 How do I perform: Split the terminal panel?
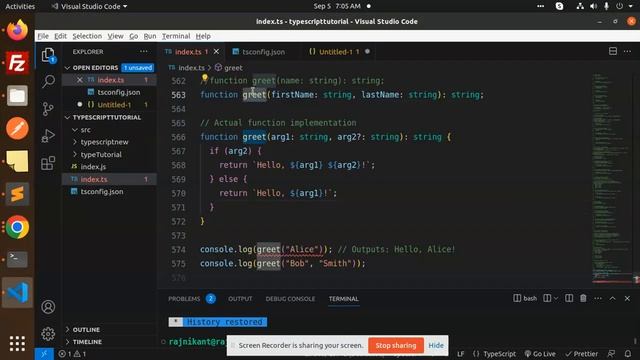[569, 298]
